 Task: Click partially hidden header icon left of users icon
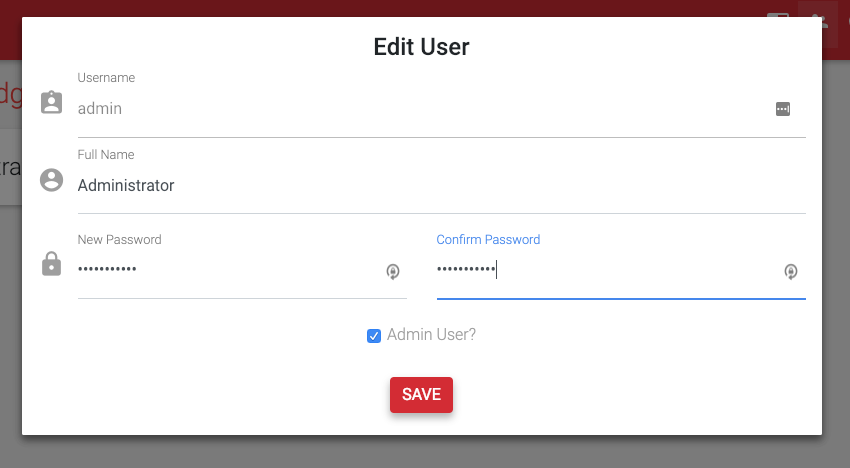778,15
